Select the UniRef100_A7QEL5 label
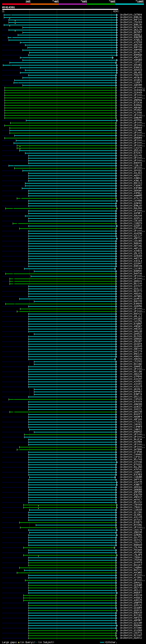Image resolution: width=146 pixels, height=644 pixels. [131, 40]
